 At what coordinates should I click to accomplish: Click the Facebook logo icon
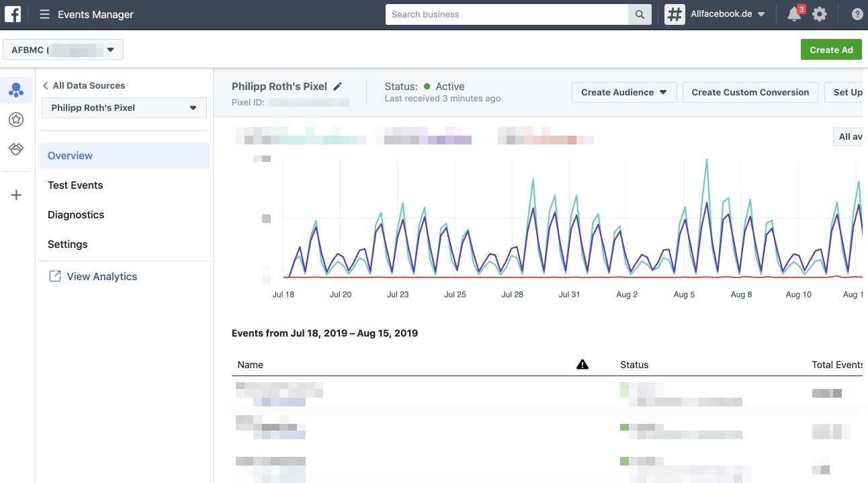(13, 14)
